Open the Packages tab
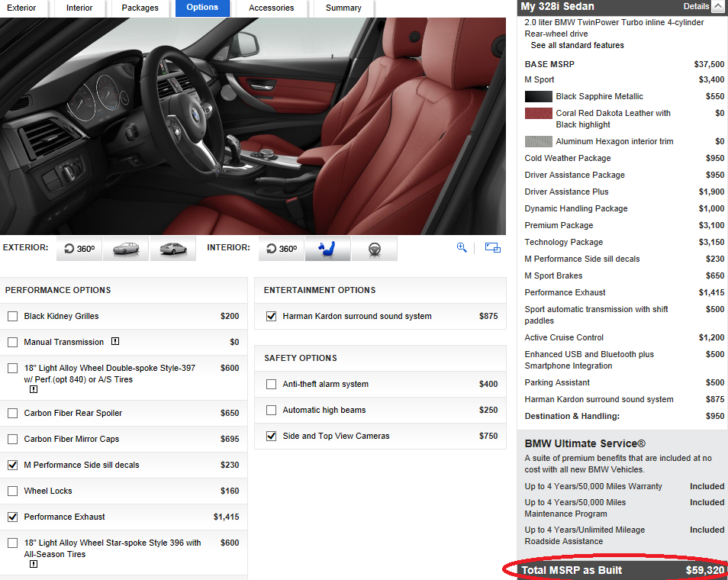 (x=140, y=8)
